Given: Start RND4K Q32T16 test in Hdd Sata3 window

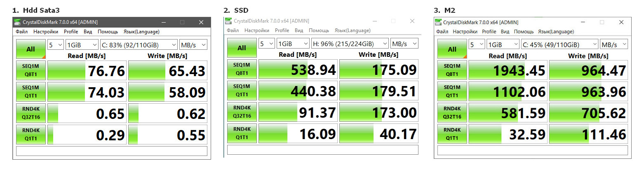Looking at the screenshot, I should point(31,113).
